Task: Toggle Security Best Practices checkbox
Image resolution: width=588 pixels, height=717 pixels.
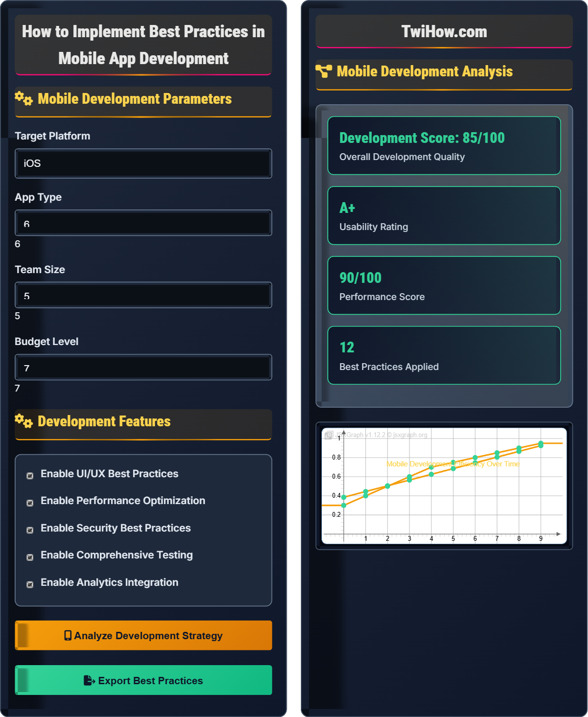Action: click(30, 530)
